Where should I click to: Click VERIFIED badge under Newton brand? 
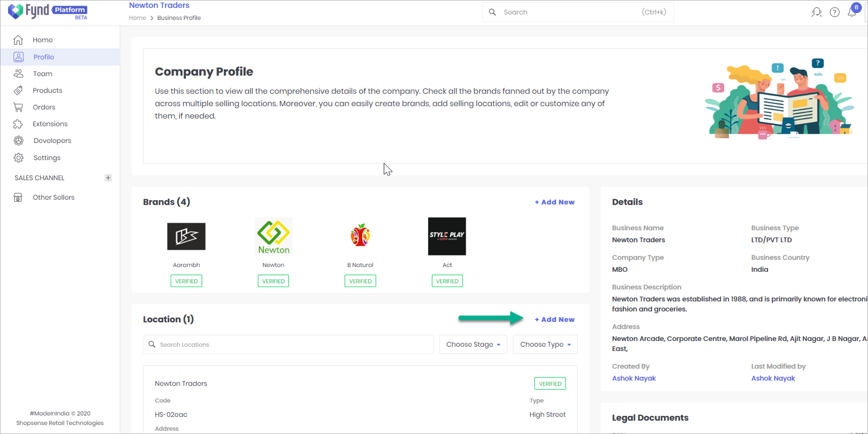(x=273, y=281)
